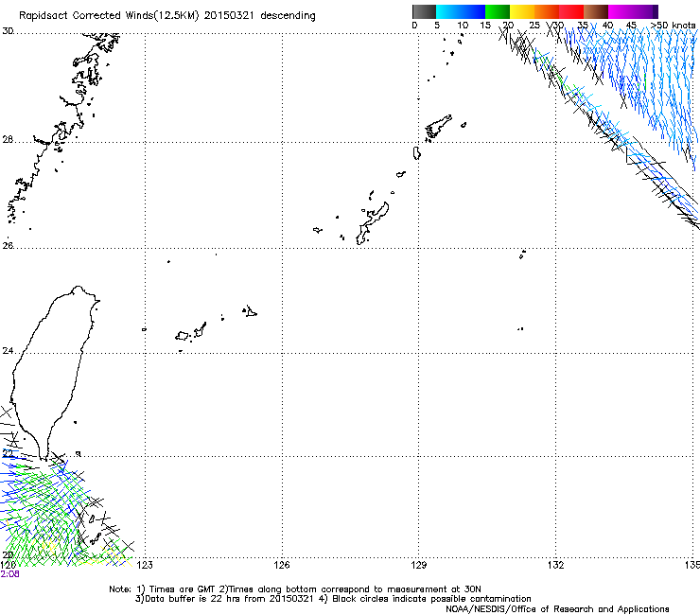The height and width of the screenshot is (615, 700).
Task: Click the brown 35-40 knots color segment
Action: [596, 11]
